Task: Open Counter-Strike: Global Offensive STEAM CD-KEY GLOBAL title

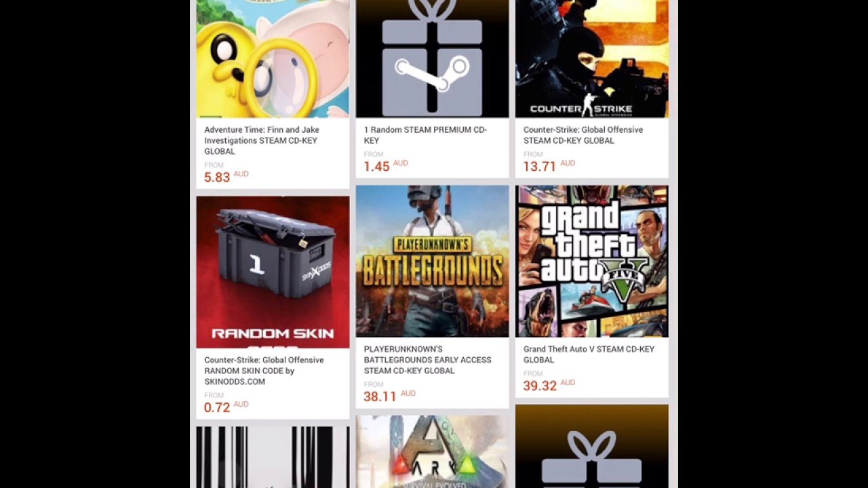Action: (583, 135)
